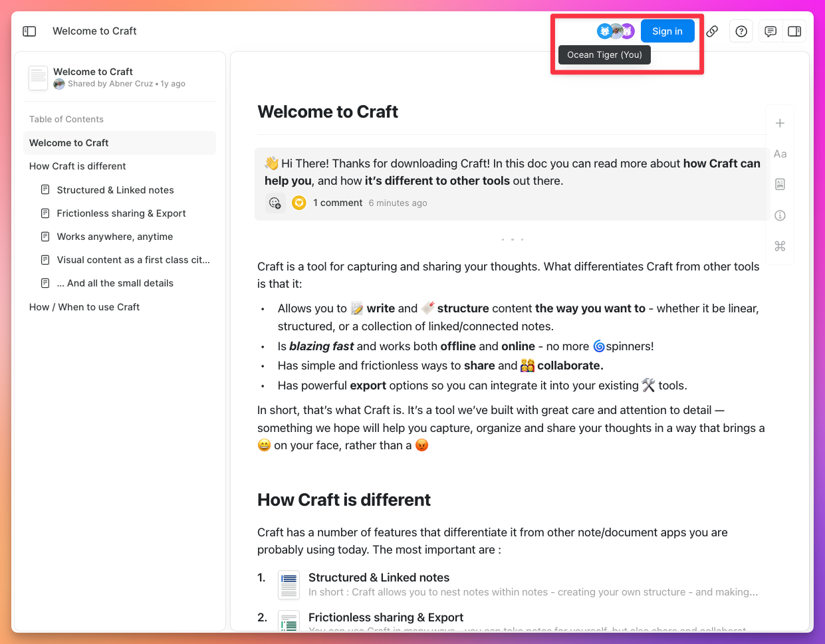This screenshot has width=825, height=644.
Task: Open the 1 comment link on the welcome block
Action: coord(338,203)
